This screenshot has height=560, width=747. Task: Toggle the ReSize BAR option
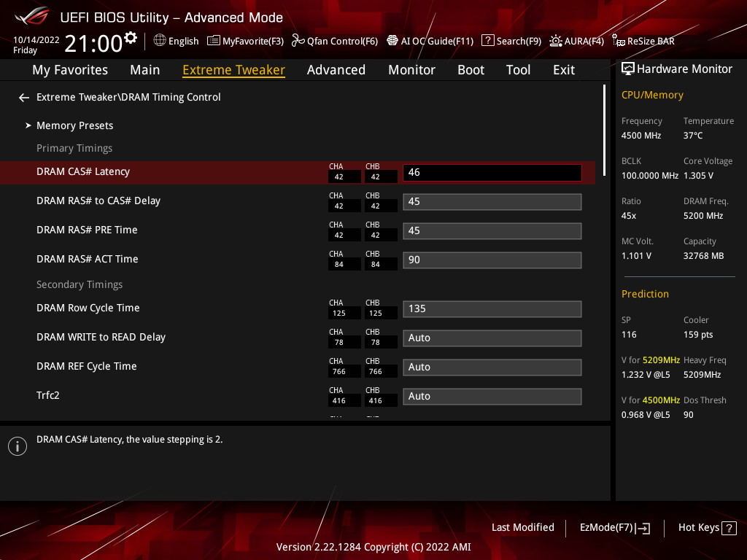point(619,41)
